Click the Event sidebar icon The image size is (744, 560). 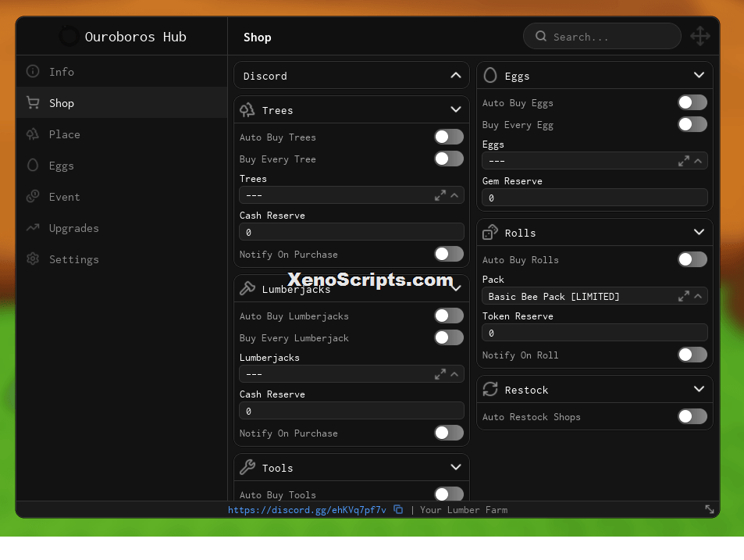pyautogui.click(x=33, y=196)
